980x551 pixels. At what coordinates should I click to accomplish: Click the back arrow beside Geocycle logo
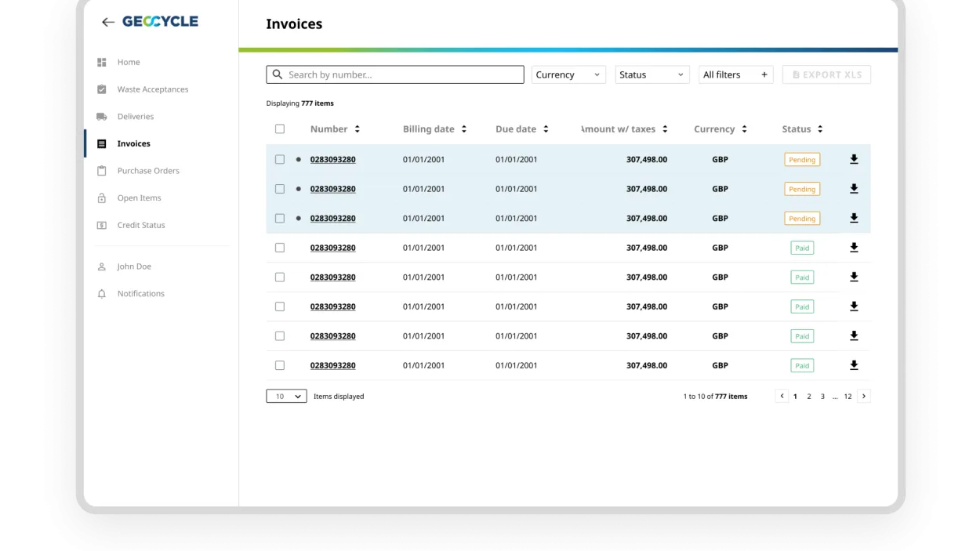click(x=108, y=22)
